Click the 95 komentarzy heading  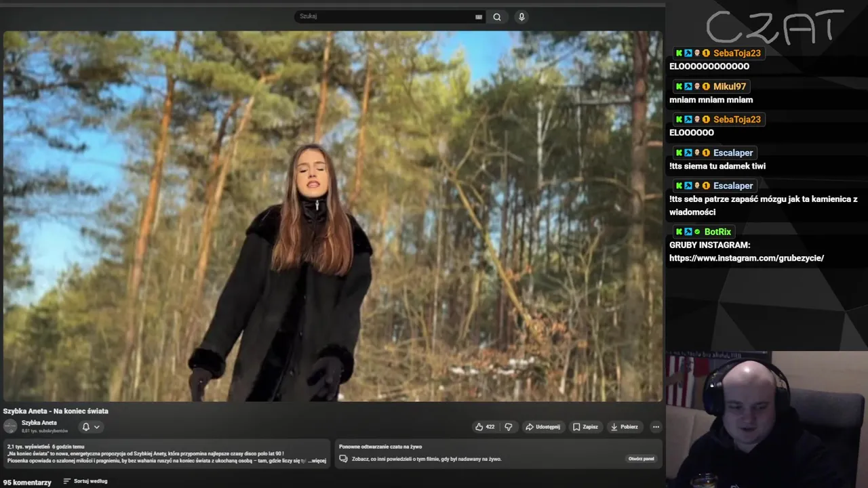coord(27,483)
